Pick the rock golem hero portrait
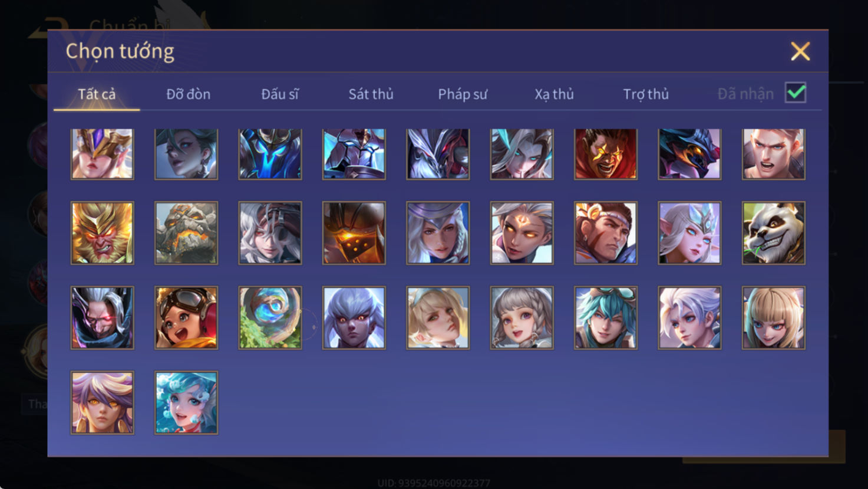The height and width of the screenshot is (489, 868). tap(186, 233)
